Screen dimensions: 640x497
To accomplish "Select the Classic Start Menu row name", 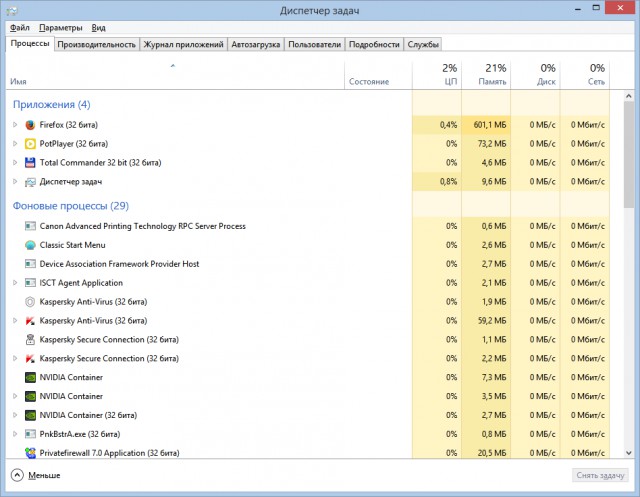I will coord(73,245).
